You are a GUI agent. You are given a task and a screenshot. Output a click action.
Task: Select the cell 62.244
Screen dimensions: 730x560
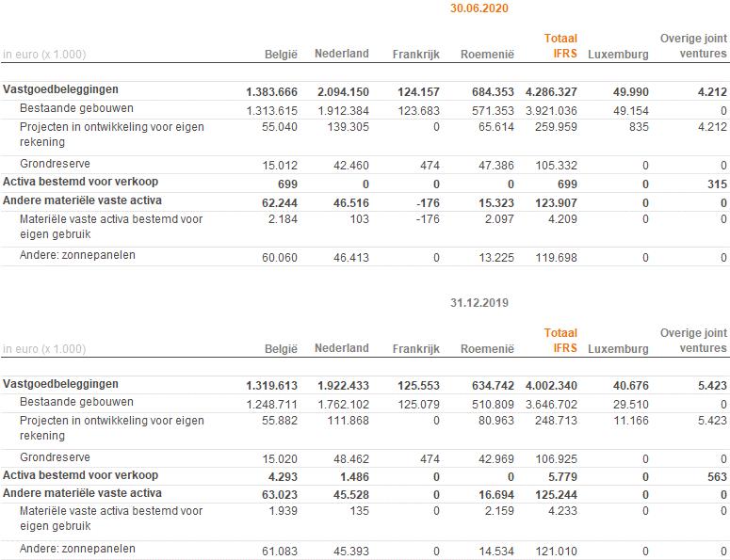tap(280, 203)
